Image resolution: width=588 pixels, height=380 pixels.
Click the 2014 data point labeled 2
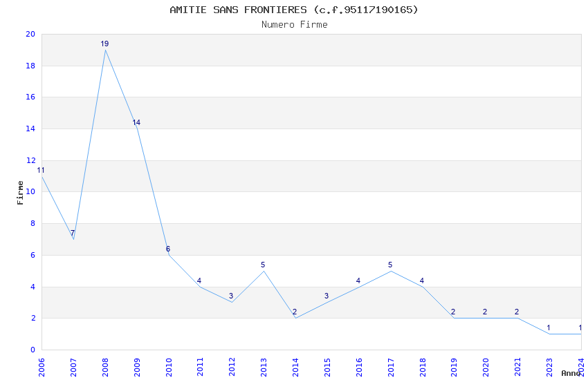(x=295, y=312)
